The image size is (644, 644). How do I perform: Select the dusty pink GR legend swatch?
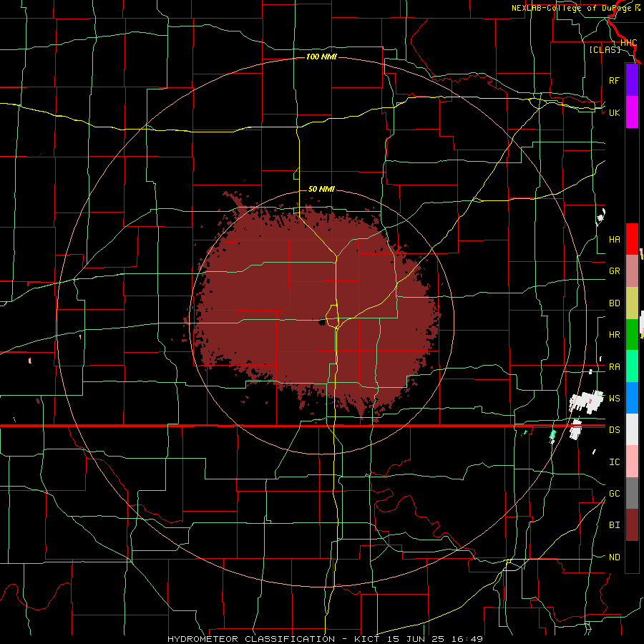point(632,271)
